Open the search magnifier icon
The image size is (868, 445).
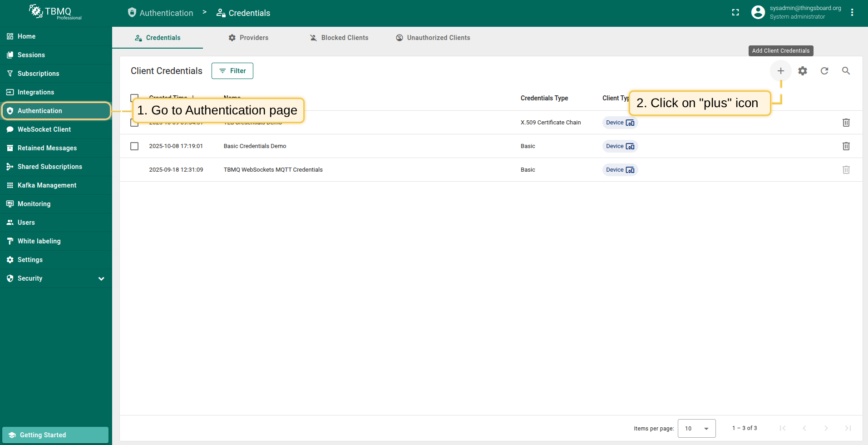pyautogui.click(x=846, y=71)
